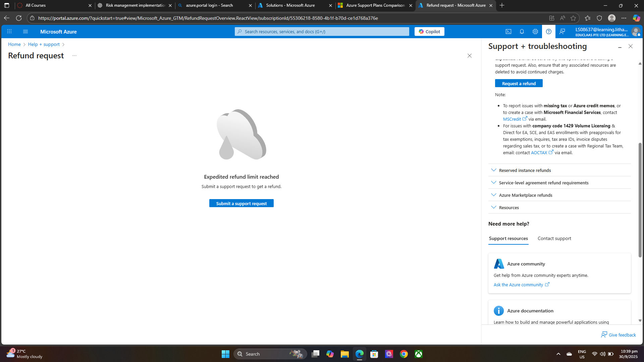Open the portal settings gear icon
Viewport: 644px width, 362px height.
click(x=535, y=32)
